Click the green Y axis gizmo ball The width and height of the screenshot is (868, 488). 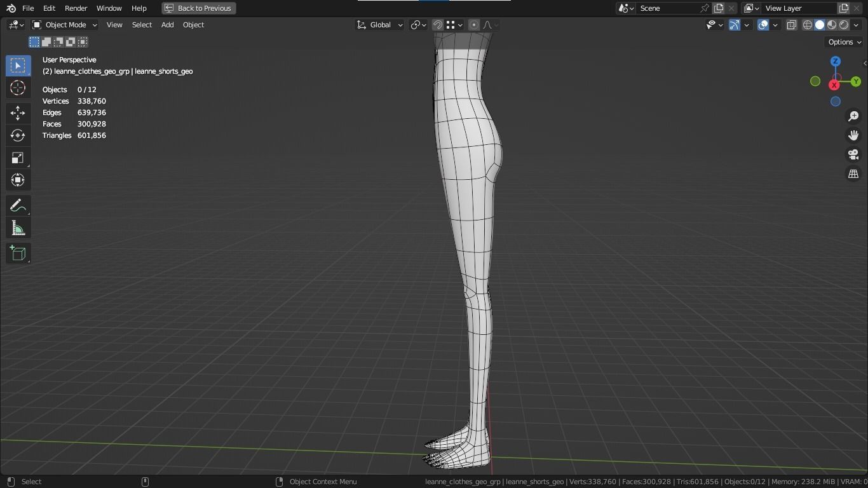click(x=856, y=81)
